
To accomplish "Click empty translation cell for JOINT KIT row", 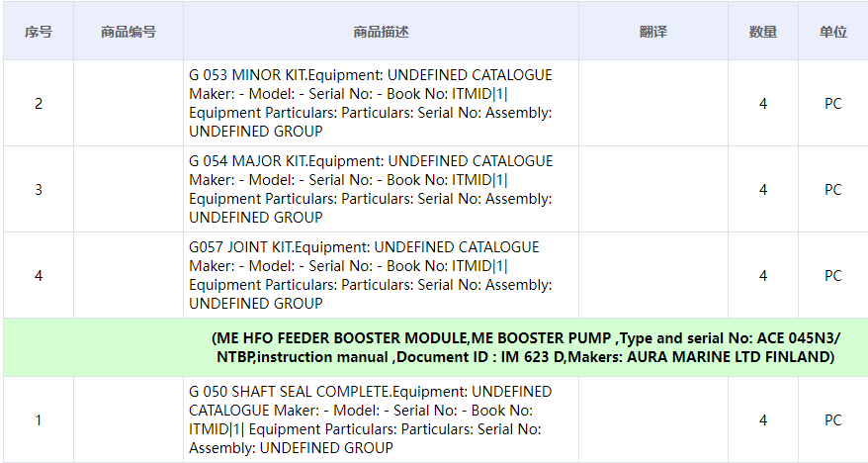I will click(x=653, y=275).
